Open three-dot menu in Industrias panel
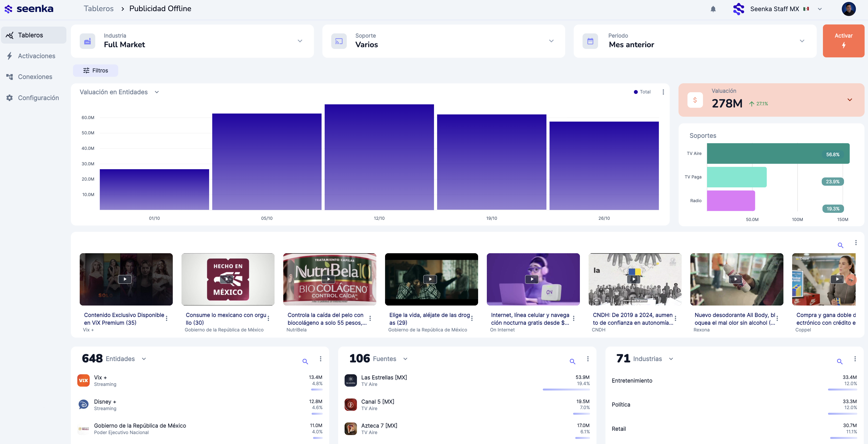This screenshot has width=868, height=444. pos(855,359)
